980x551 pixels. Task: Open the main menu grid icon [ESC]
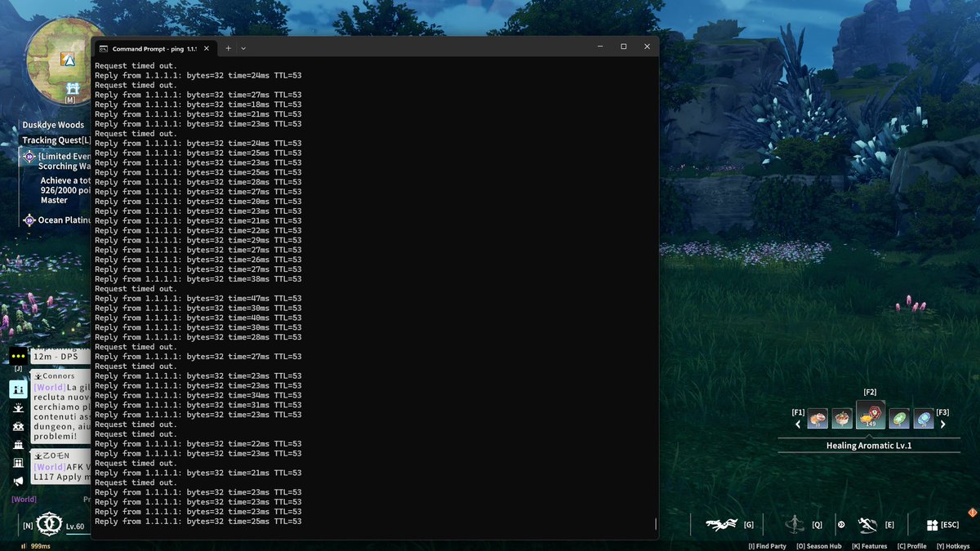click(932, 525)
